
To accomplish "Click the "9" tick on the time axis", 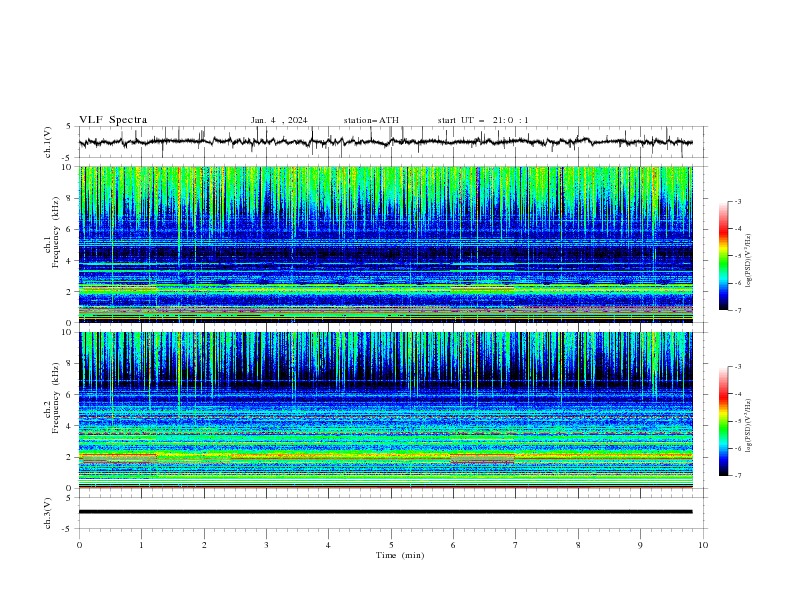I will 640,545.
